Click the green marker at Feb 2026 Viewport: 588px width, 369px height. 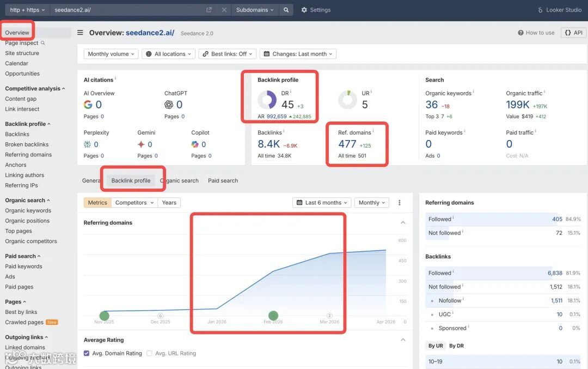tap(273, 316)
